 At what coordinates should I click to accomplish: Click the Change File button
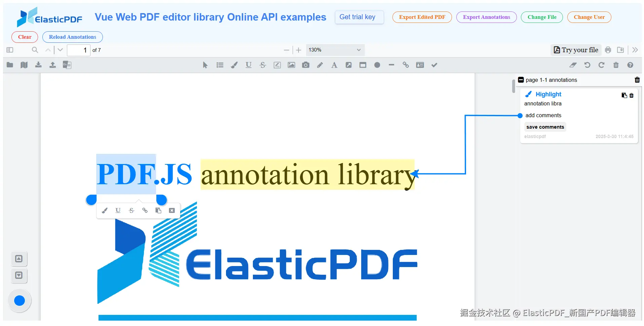[x=542, y=17]
